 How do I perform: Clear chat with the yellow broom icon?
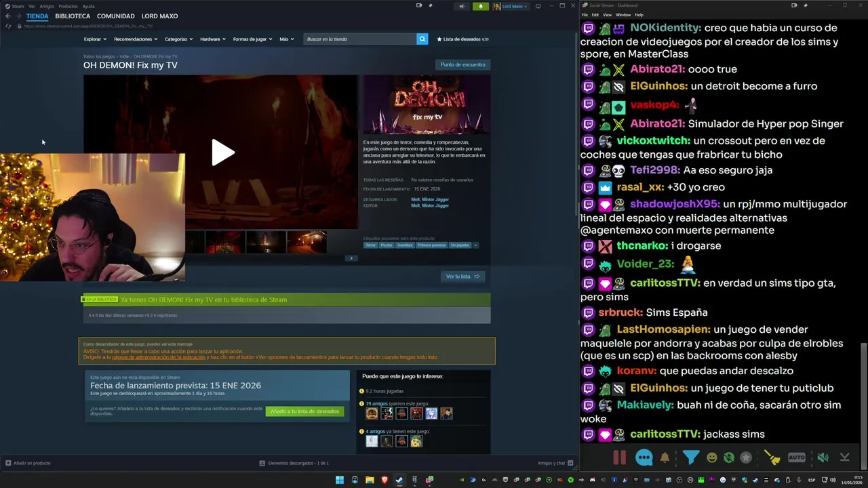click(x=773, y=457)
